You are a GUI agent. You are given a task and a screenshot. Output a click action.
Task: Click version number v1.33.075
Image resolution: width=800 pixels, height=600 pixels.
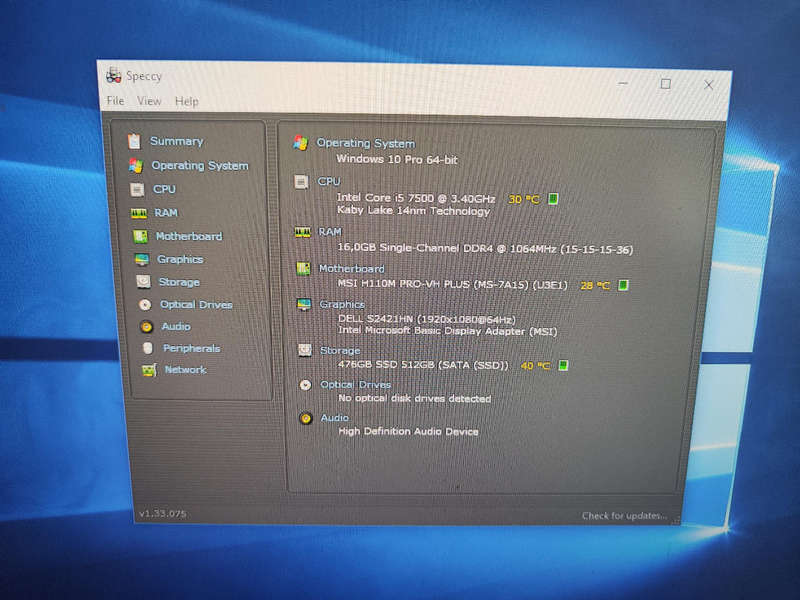click(x=163, y=513)
